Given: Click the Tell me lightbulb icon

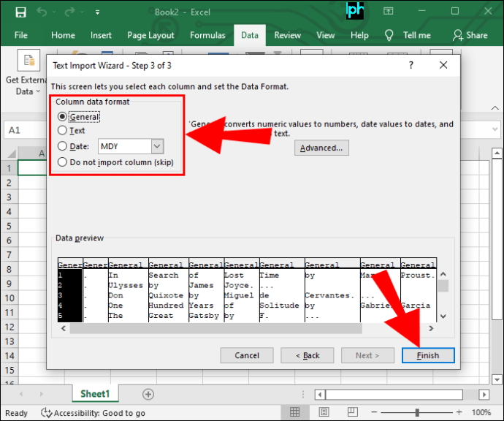Looking at the screenshot, I should (x=389, y=35).
